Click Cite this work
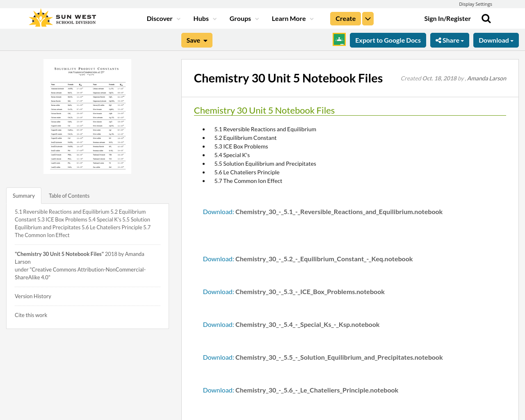Viewport: 525px width, 420px height. [x=31, y=315]
